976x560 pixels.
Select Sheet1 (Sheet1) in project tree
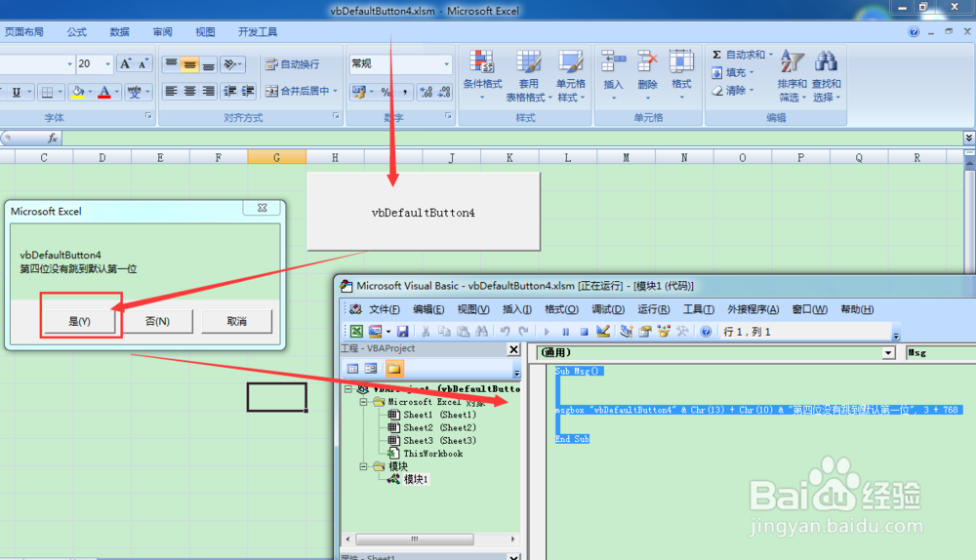coord(439,415)
